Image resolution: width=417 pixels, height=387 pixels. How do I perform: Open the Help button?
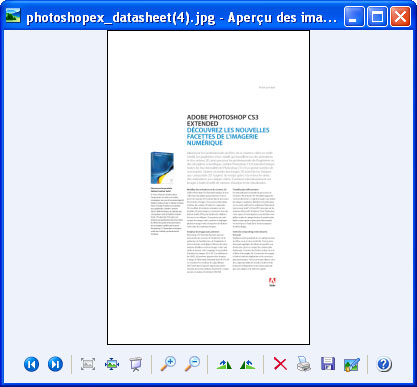pyautogui.click(x=384, y=364)
